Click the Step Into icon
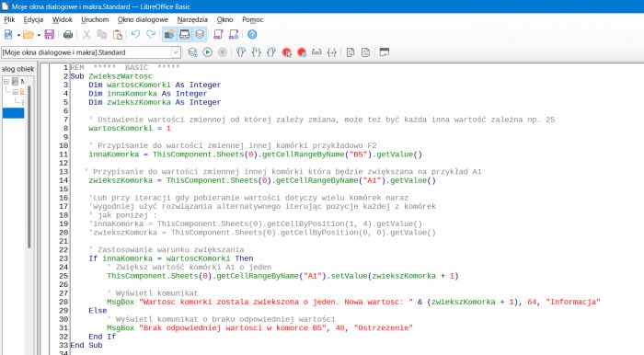Image resolution: width=644 pixels, height=355 pixels. coord(257,52)
